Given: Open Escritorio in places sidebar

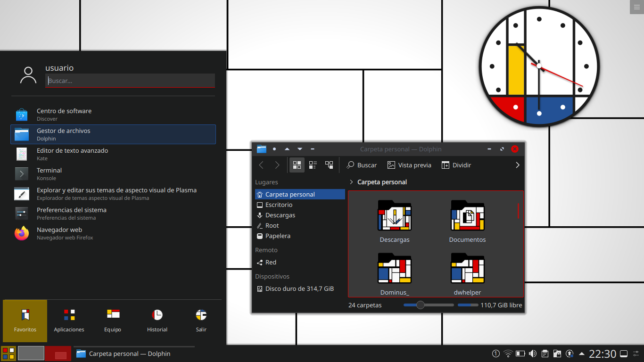Looking at the screenshot, I should pyautogui.click(x=300, y=205).
